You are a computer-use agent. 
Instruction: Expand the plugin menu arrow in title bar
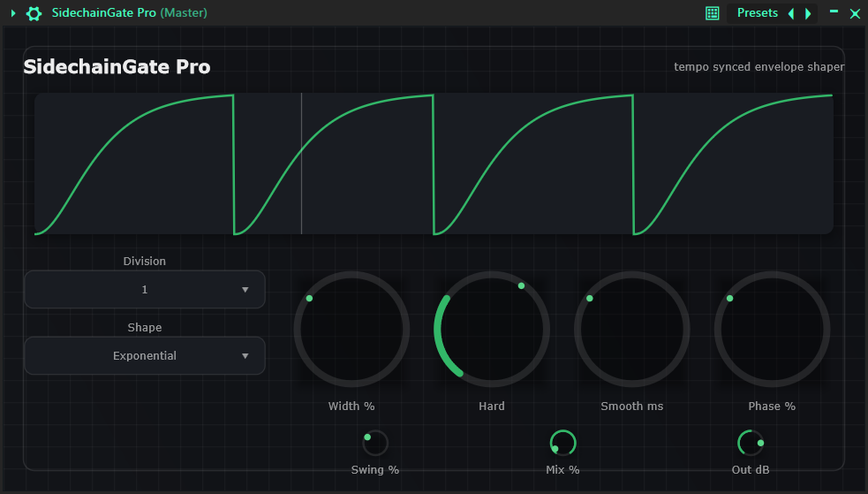(x=13, y=13)
